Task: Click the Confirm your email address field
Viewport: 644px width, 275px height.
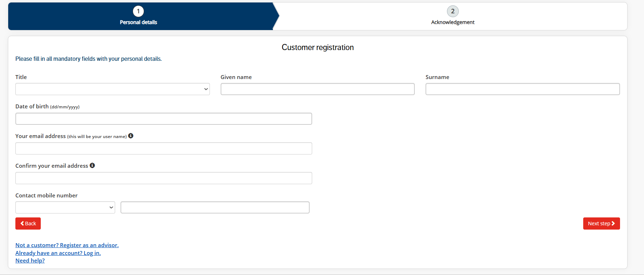Action: [x=163, y=178]
